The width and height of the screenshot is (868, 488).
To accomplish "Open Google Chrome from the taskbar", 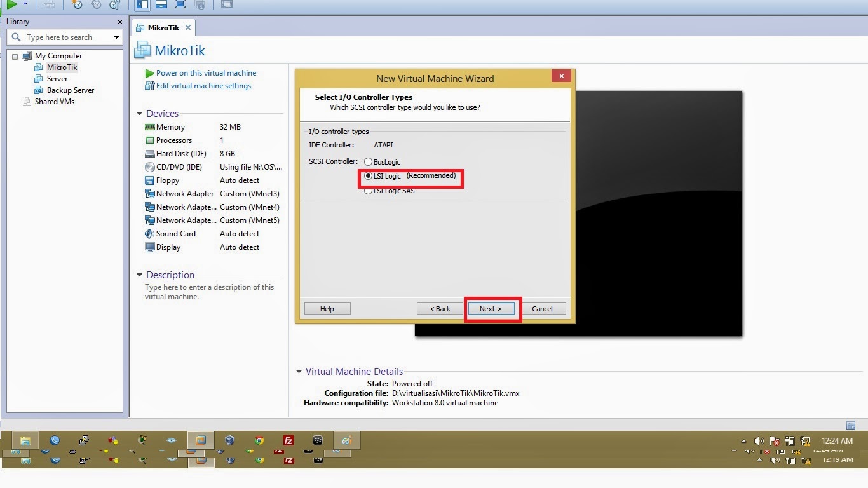I will [x=259, y=440].
